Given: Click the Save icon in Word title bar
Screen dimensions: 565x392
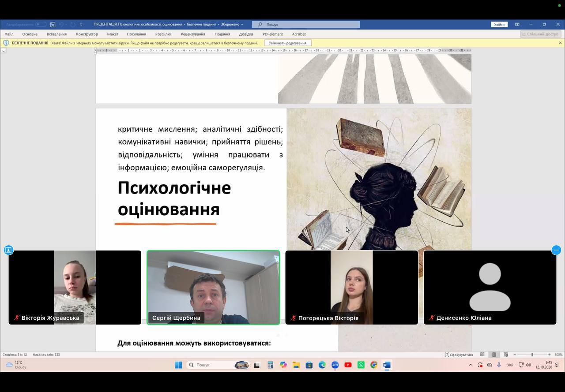Looking at the screenshot, I should coord(53,25).
